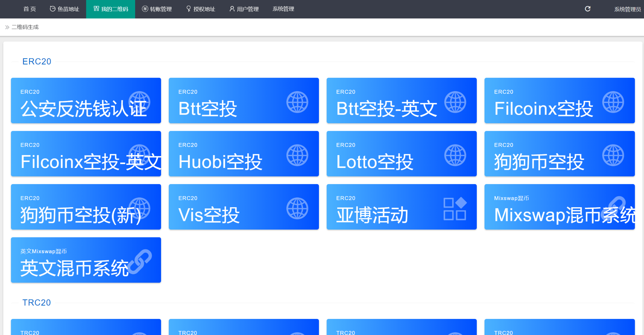Click the QR grid icon beside 我的二维码
The image size is (644, 335).
96,9
